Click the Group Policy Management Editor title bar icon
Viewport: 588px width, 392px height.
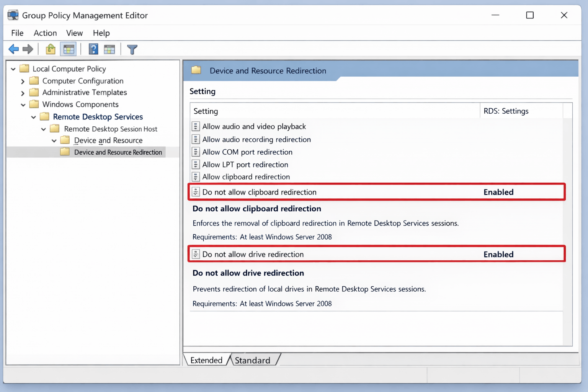point(13,15)
